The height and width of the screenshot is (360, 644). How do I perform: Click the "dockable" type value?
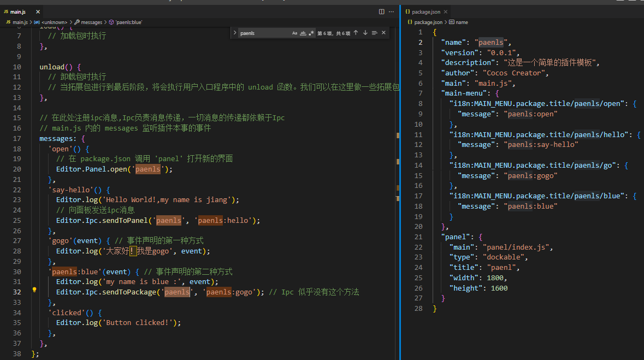(x=503, y=257)
